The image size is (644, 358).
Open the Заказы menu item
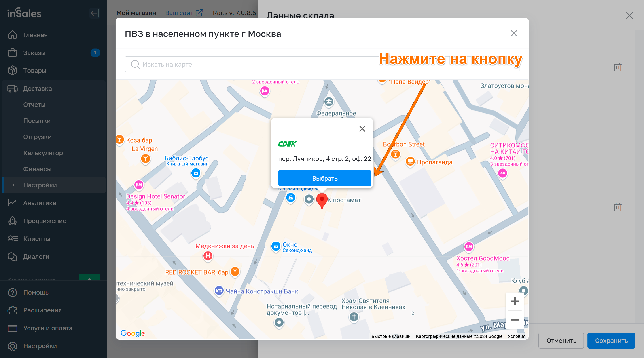34,53
